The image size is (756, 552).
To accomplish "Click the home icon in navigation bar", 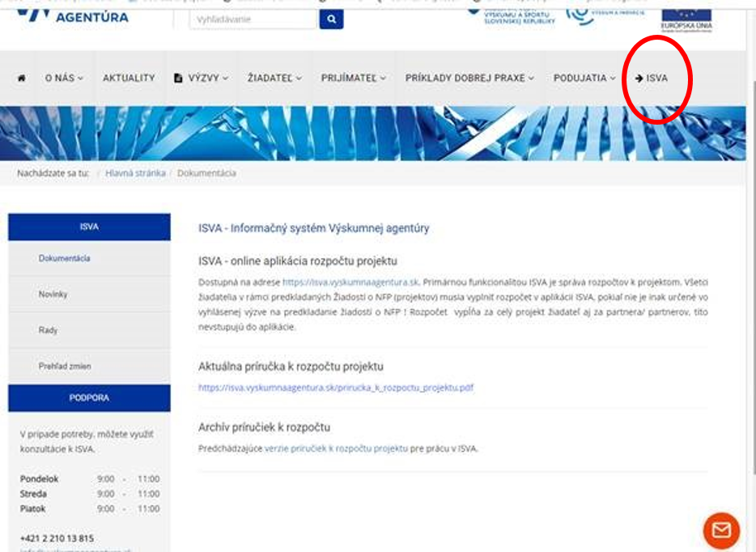I will click(x=21, y=79).
